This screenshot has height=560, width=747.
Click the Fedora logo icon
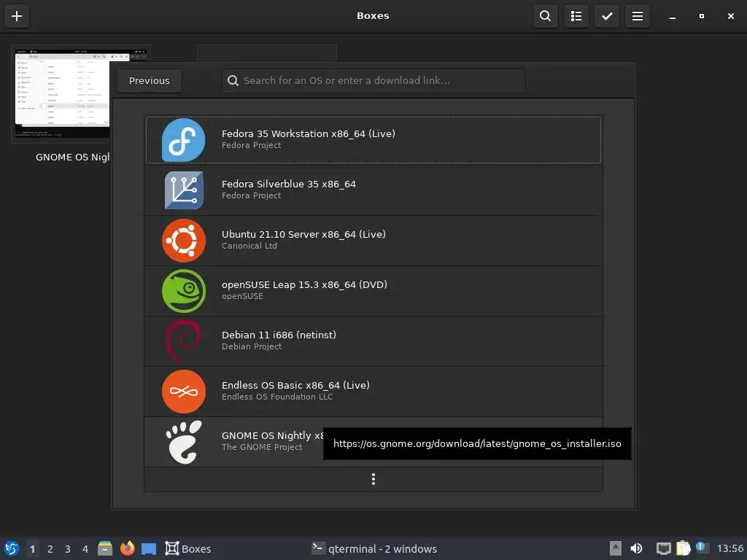click(183, 140)
